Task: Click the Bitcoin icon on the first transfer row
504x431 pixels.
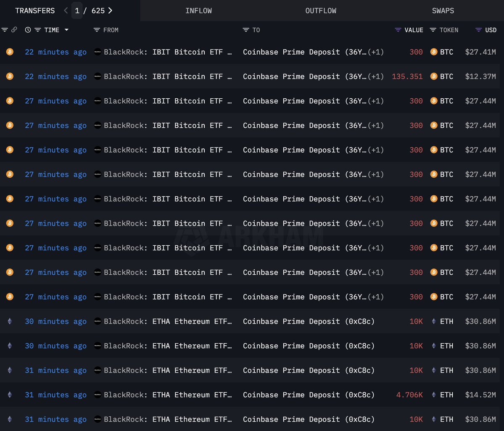Action: coord(10,52)
